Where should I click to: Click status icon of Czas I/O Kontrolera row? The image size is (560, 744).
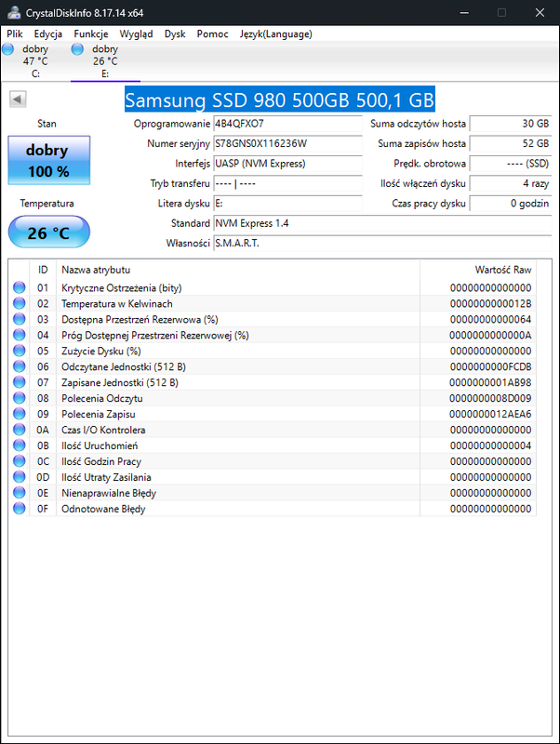point(19,430)
